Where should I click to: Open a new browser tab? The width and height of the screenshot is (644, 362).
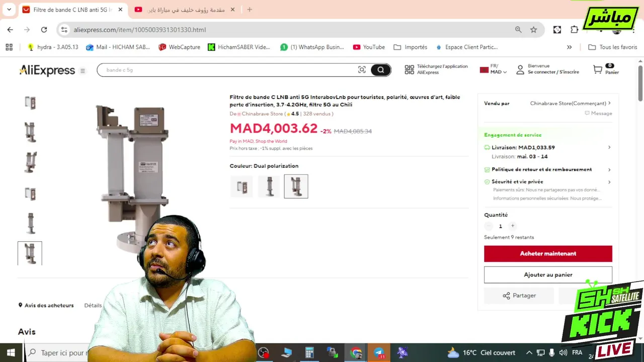(250, 10)
